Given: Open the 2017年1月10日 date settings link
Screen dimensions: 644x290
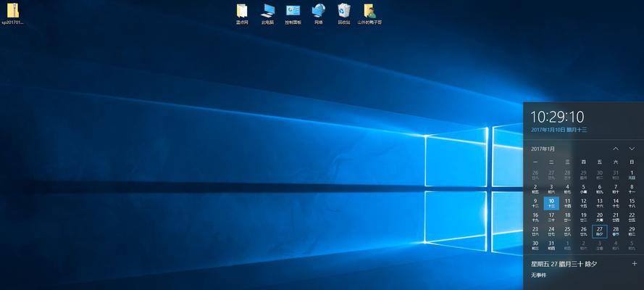Looking at the screenshot, I should pyautogui.click(x=559, y=130).
